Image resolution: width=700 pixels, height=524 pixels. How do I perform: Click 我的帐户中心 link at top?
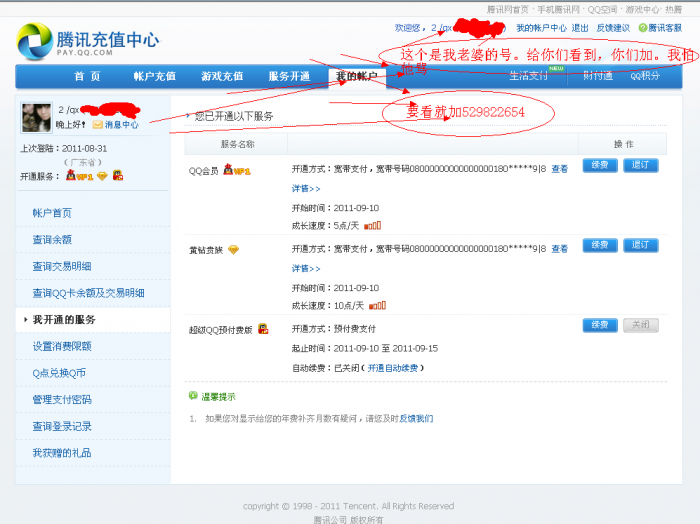click(542, 28)
